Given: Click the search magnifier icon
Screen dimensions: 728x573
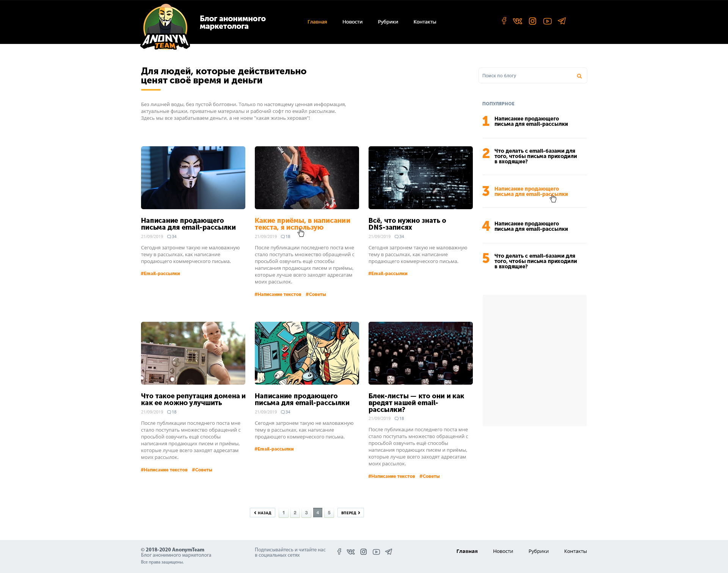Looking at the screenshot, I should tap(579, 76).
